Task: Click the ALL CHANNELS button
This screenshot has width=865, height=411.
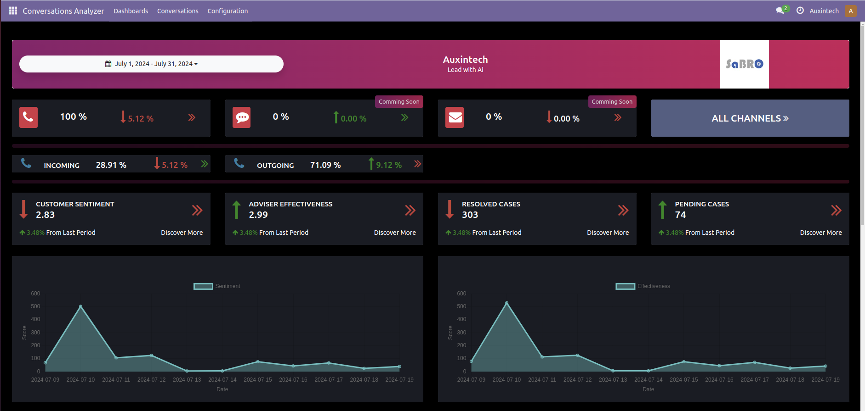Action: tap(750, 118)
